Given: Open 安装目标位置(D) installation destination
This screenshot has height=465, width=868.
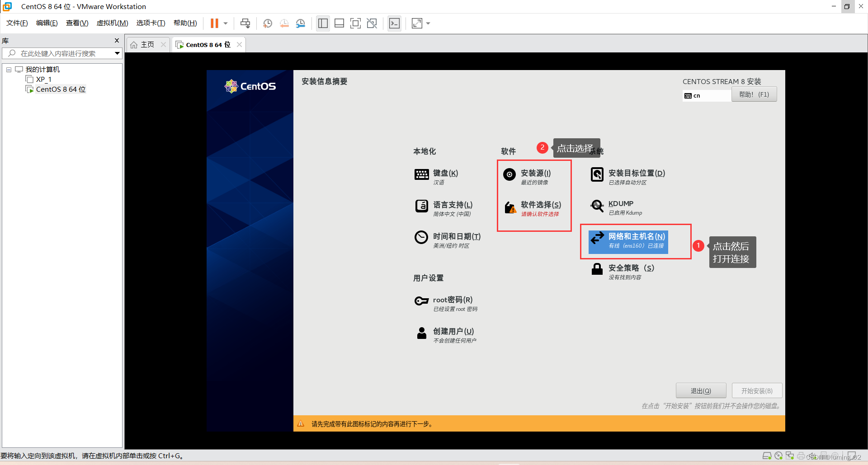Looking at the screenshot, I should pyautogui.click(x=628, y=177).
